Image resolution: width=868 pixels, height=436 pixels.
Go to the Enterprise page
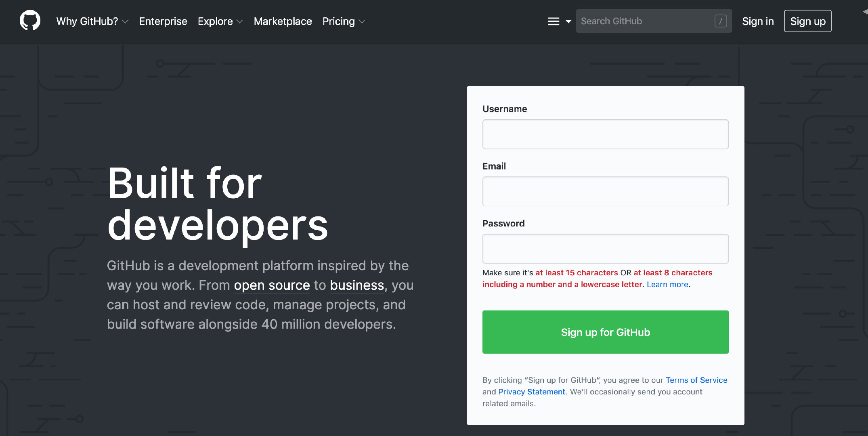[163, 21]
